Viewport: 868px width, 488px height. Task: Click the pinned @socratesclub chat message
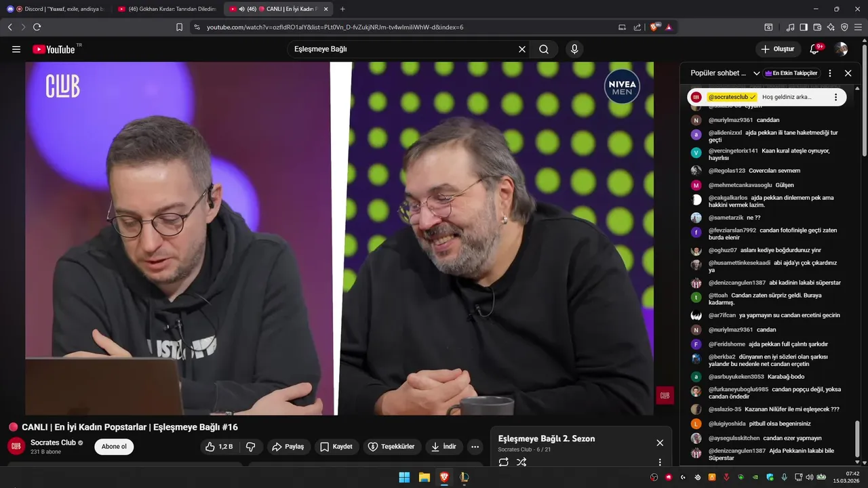[x=766, y=97]
